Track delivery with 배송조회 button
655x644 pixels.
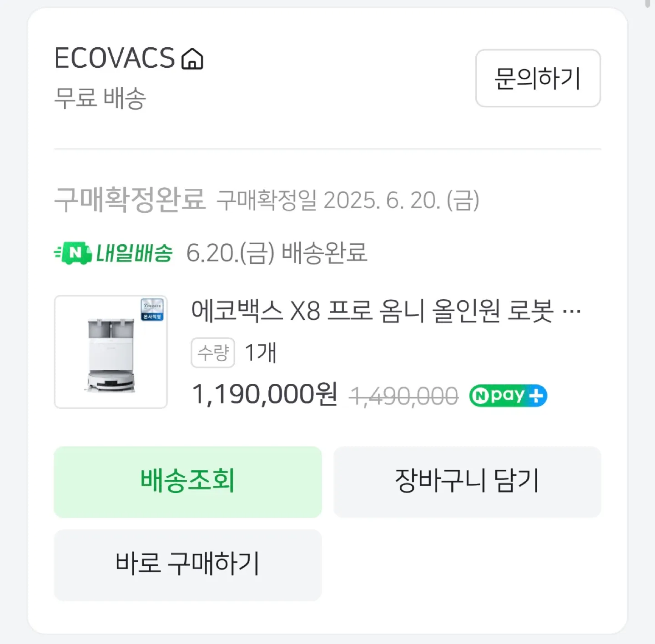(188, 482)
